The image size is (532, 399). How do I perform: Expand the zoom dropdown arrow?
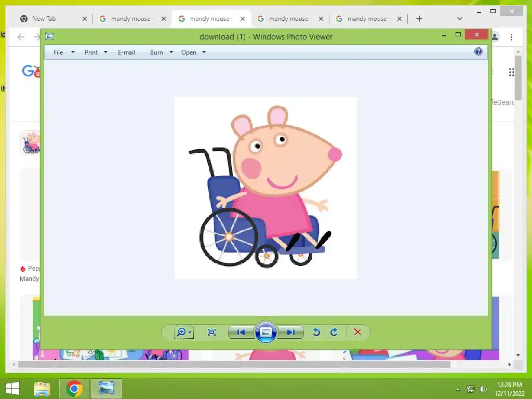[x=190, y=332]
